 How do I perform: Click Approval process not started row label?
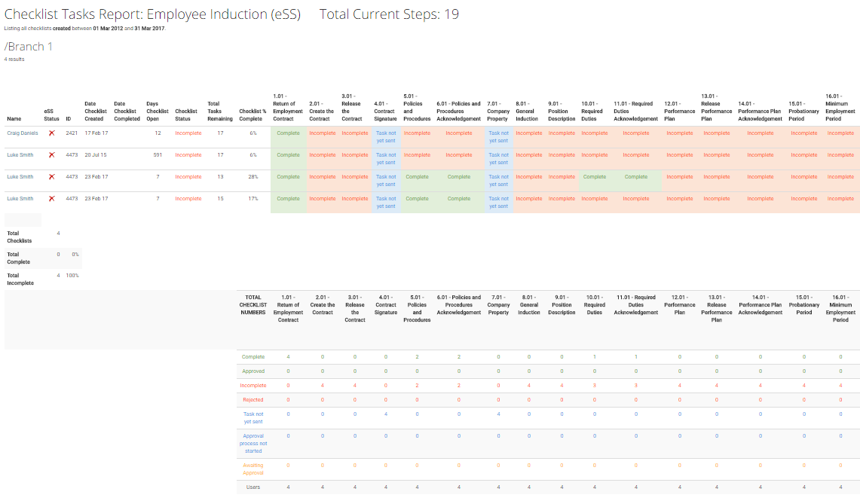[x=253, y=444]
